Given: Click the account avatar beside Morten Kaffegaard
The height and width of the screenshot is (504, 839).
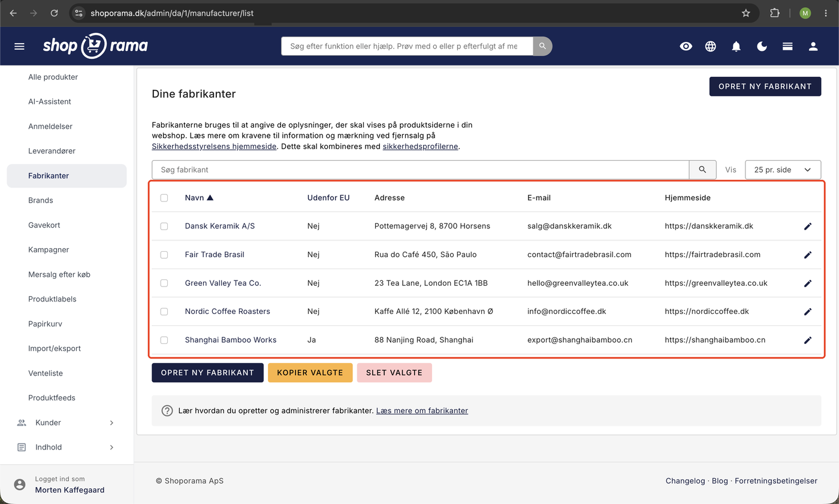Looking at the screenshot, I should [x=20, y=484].
